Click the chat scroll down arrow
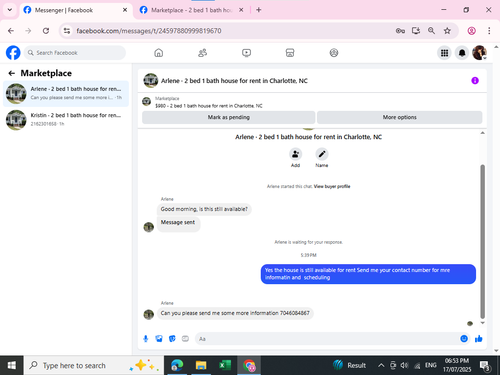The image size is (500, 375). (x=482, y=323)
